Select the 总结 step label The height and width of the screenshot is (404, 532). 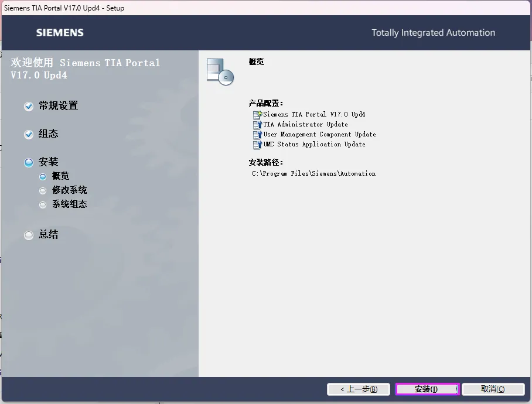pyautogui.click(x=48, y=234)
